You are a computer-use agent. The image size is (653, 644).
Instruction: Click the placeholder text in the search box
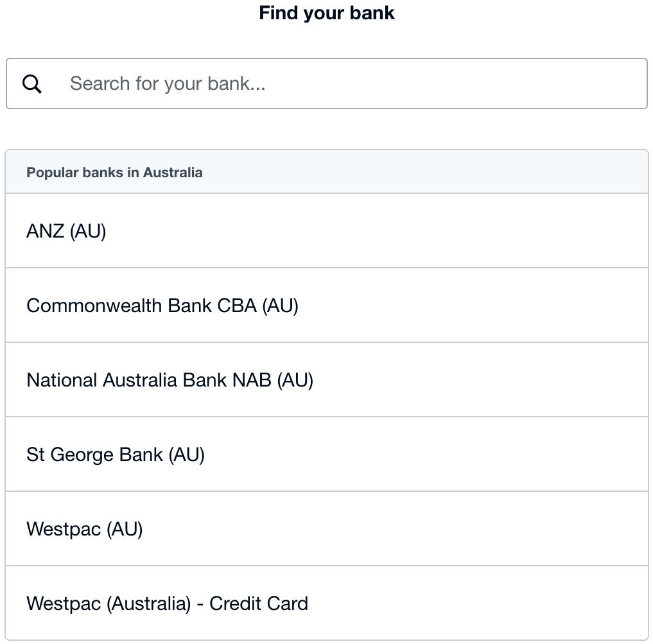[168, 83]
